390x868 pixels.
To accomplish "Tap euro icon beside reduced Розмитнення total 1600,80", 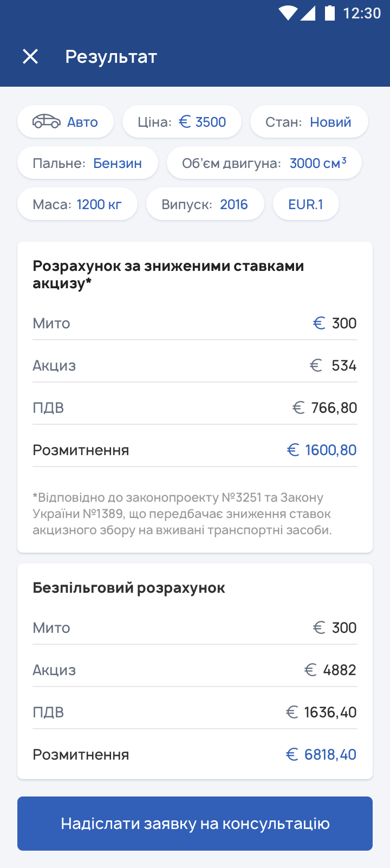I will click(x=293, y=450).
